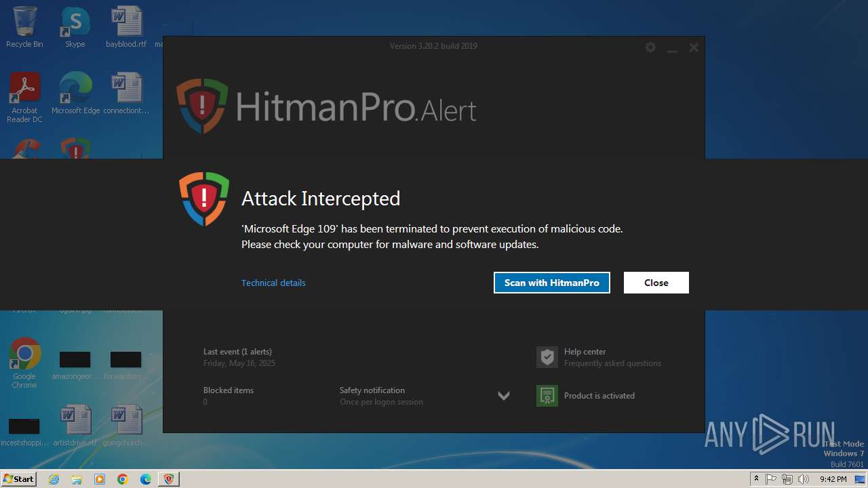The width and height of the screenshot is (868, 488).
Task: Click the Product is activated text
Action: tap(599, 396)
